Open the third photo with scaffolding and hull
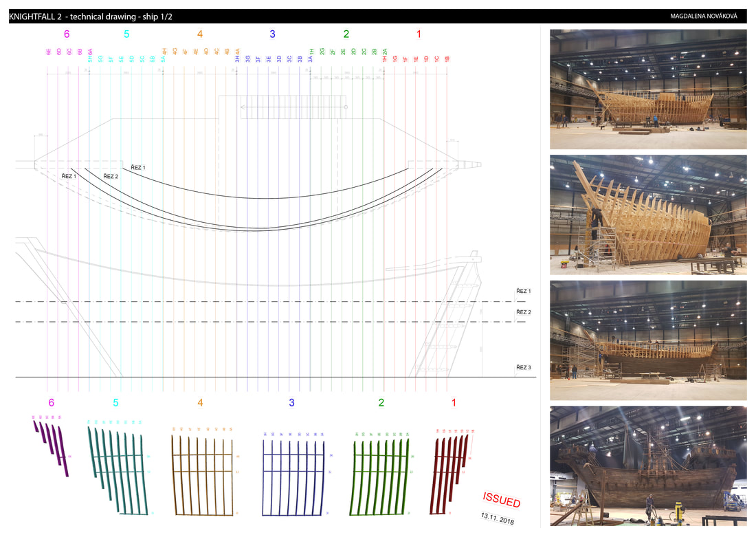Viewport: 756px width, 535px height. click(x=647, y=340)
